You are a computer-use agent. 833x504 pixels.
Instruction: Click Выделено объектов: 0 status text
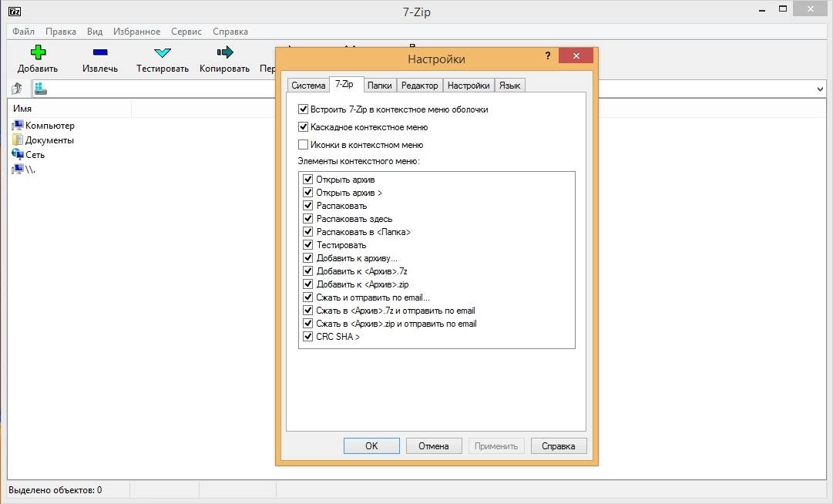pyautogui.click(x=55, y=490)
